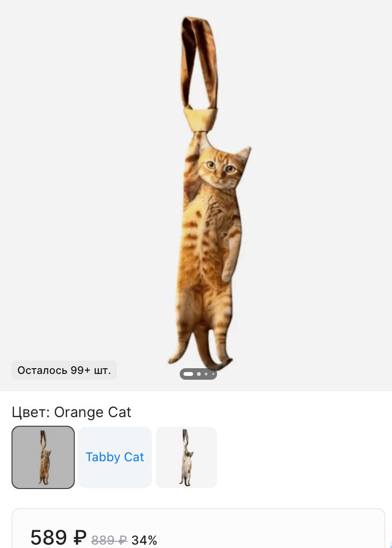Screen dimensions: 392x548
Task: Click the crossed-out old price 889 ₽
Action: 109,540
